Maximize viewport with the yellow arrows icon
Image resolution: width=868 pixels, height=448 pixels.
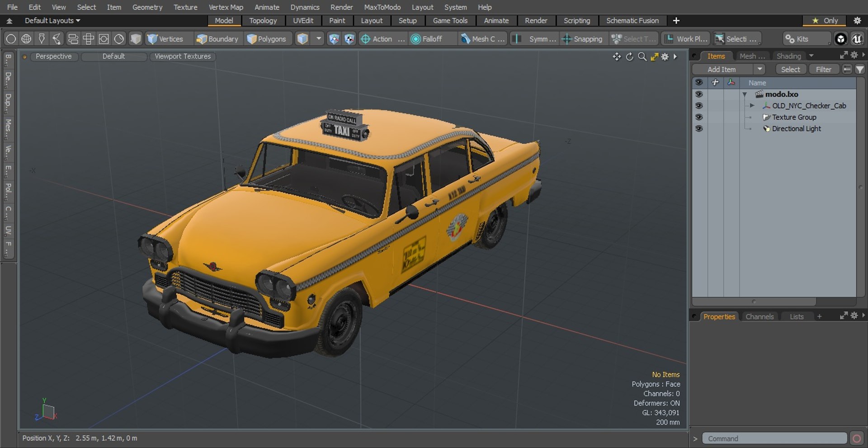654,57
